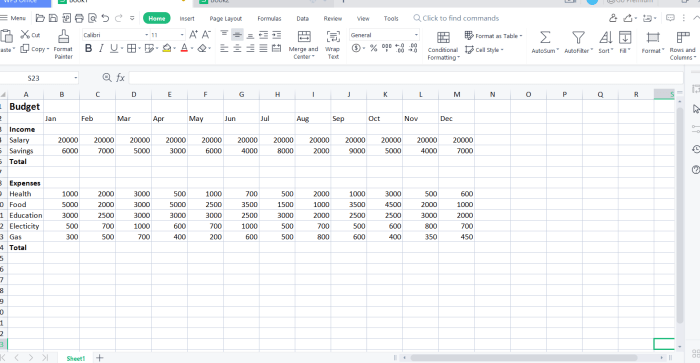Click the horizontal scrollbar at the bottom
The image size is (700, 363).
[524, 358]
